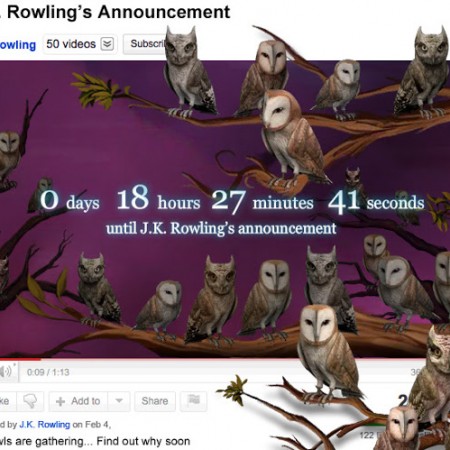Viewport: 450px width, 450px height.
Task: Open the Rowling channel name link
Action: click(17, 45)
